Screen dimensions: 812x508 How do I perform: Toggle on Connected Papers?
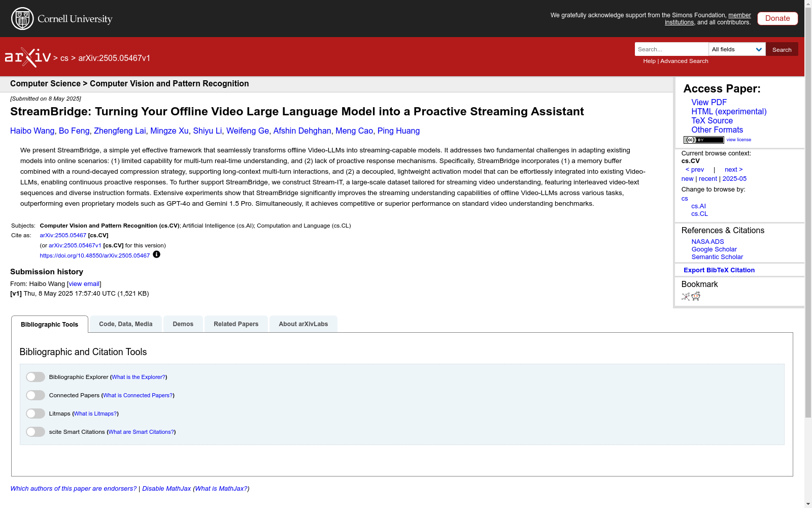pos(36,395)
